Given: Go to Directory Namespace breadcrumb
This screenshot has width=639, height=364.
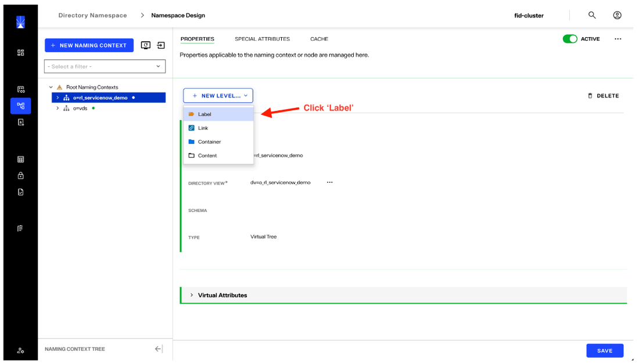Looking at the screenshot, I should point(92,16).
